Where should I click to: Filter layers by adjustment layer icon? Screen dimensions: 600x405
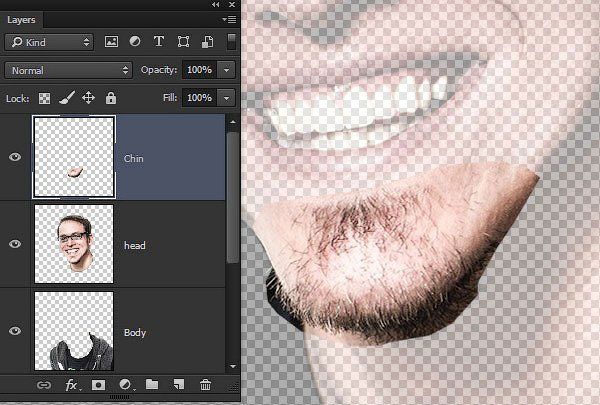(135, 41)
